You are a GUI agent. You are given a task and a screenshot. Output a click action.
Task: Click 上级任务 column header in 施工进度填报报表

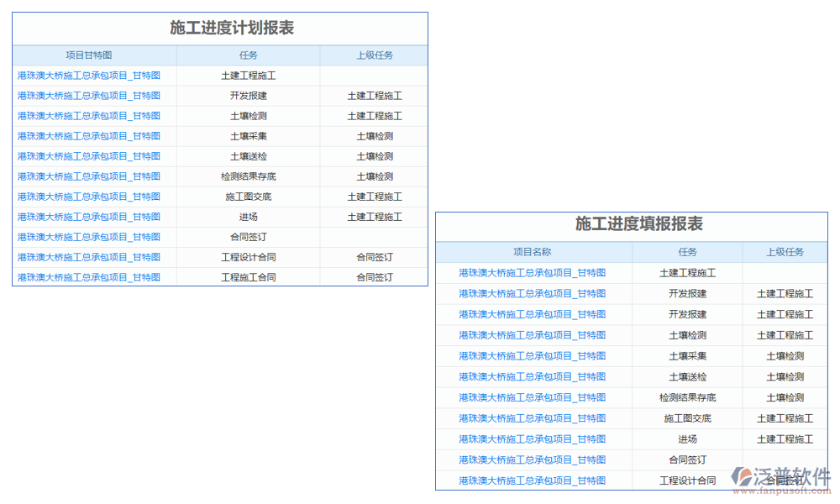tap(785, 252)
